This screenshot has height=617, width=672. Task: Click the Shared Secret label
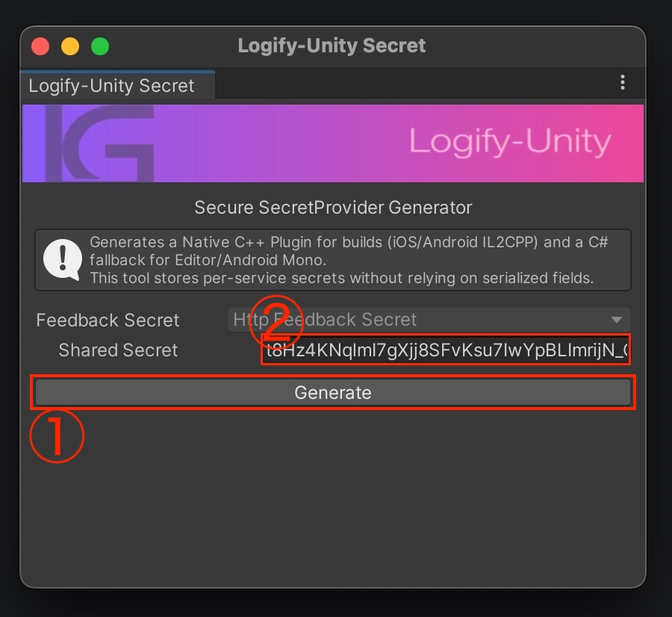118,350
